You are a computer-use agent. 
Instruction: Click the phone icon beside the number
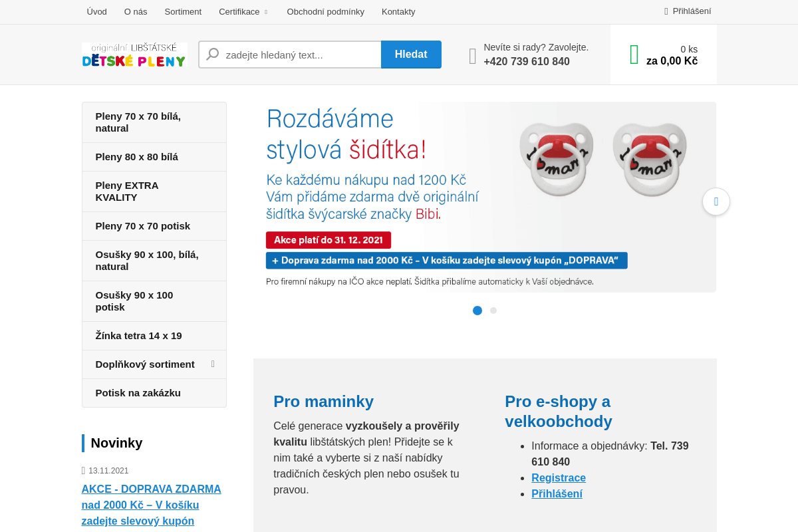tap(472, 56)
